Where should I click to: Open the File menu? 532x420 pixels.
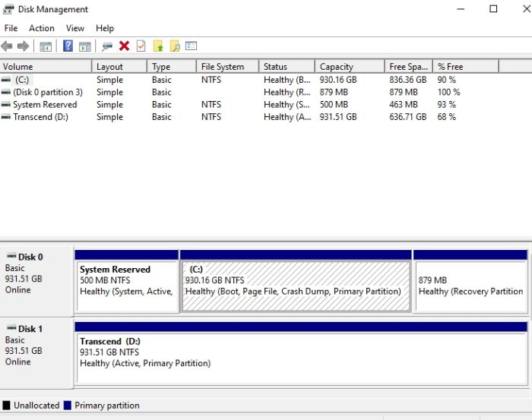[x=11, y=28]
